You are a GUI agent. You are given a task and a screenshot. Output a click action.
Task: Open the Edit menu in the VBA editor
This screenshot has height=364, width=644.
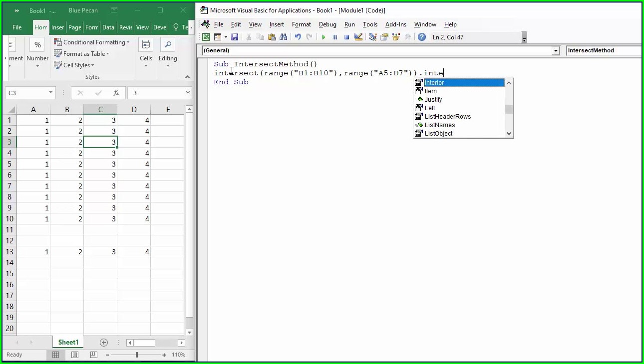[236, 24]
